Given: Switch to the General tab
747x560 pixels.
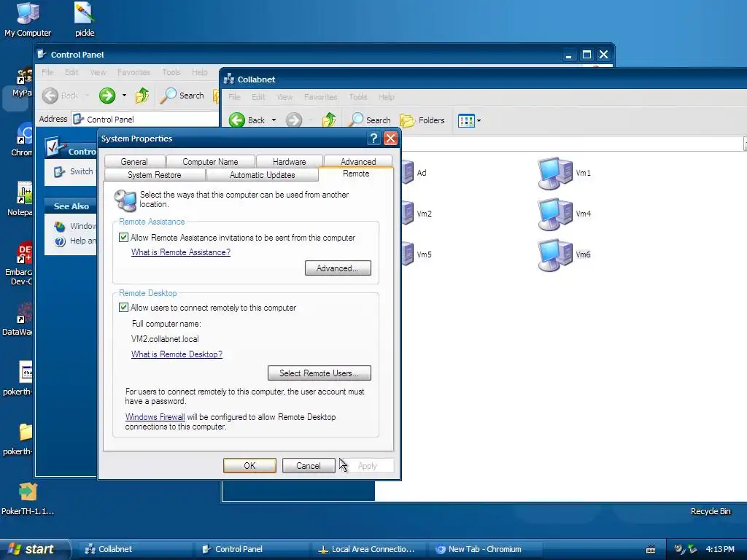Looking at the screenshot, I should [134, 161].
